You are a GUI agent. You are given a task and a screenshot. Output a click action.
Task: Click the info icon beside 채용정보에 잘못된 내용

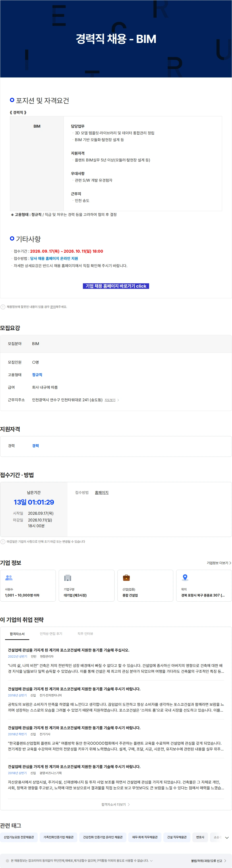pyautogui.click(x=3, y=307)
